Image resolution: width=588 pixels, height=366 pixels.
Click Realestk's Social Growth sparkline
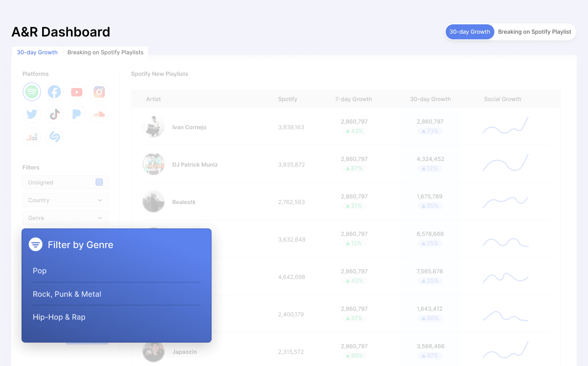click(x=506, y=202)
